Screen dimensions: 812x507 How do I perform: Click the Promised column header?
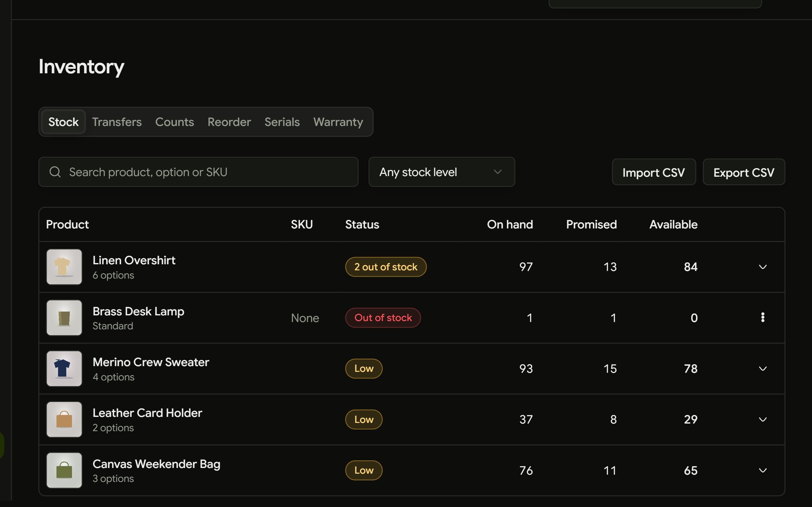point(592,224)
